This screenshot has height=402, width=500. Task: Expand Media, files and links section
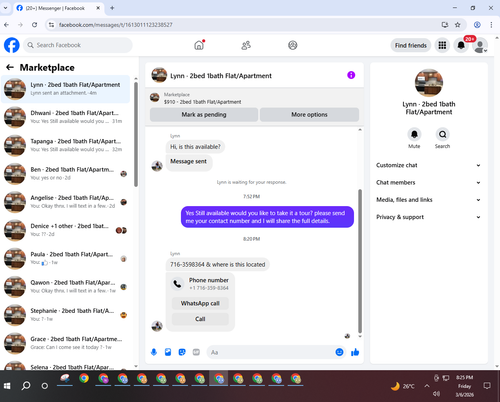pyautogui.click(x=428, y=200)
